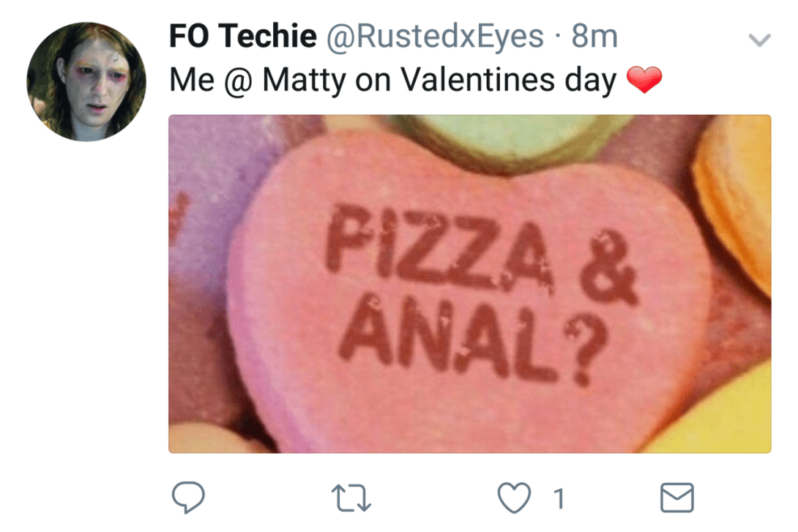Click the like count number 1
Screen dimensions: 798x532
(559, 499)
